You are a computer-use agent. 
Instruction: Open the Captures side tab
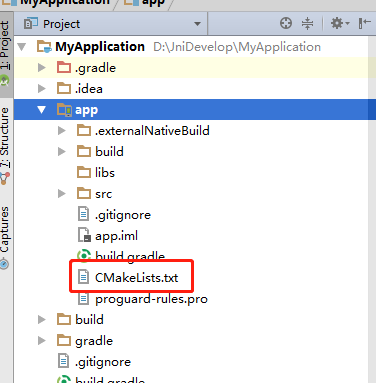tap(6, 237)
